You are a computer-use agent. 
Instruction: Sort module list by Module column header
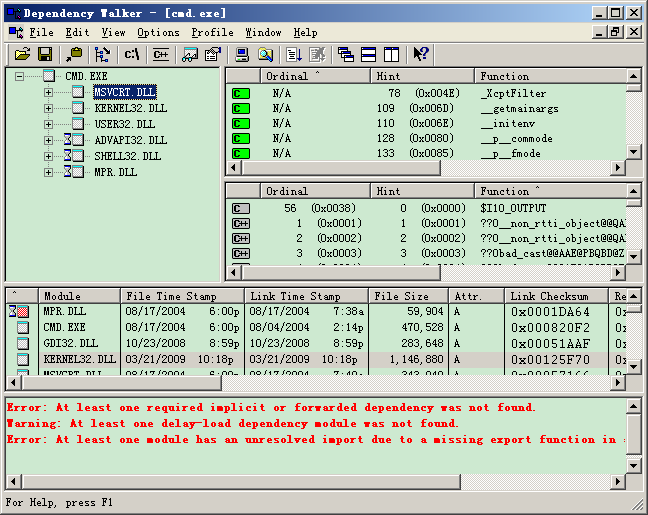[79, 296]
